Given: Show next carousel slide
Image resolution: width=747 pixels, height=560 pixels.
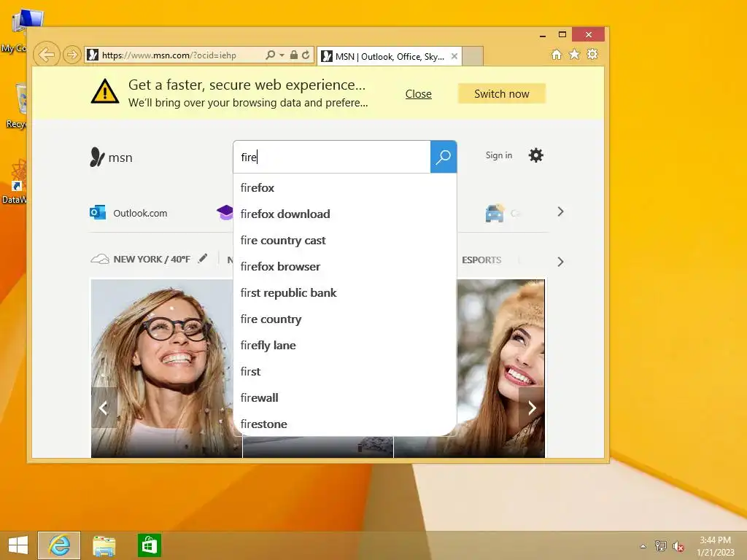Looking at the screenshot, I should 532,408.
